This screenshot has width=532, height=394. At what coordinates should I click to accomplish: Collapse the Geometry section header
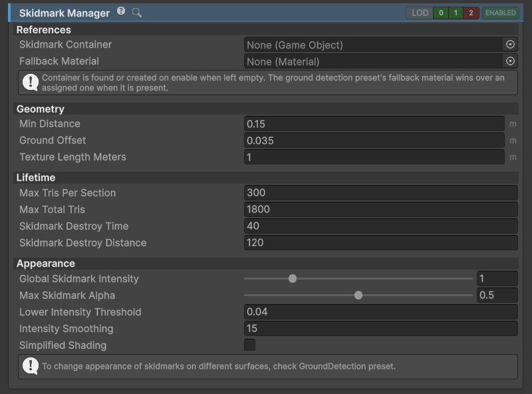pos(266,108)
